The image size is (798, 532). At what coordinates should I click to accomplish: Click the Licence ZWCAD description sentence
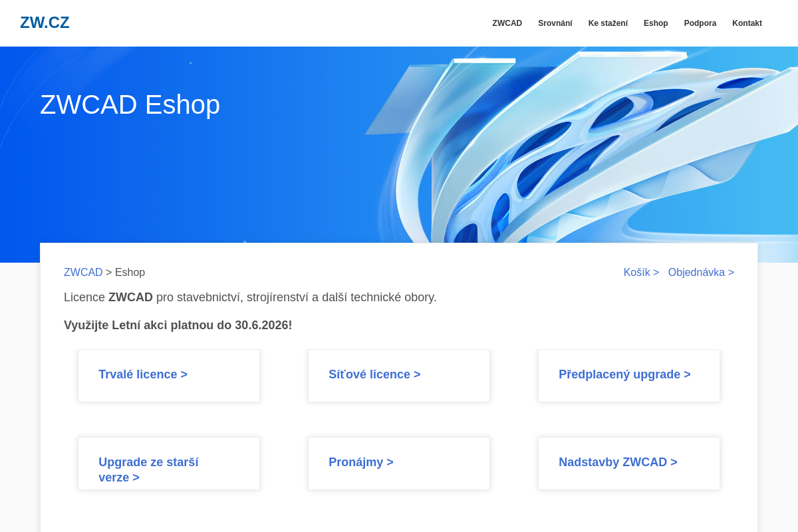[x=250, y=297]
